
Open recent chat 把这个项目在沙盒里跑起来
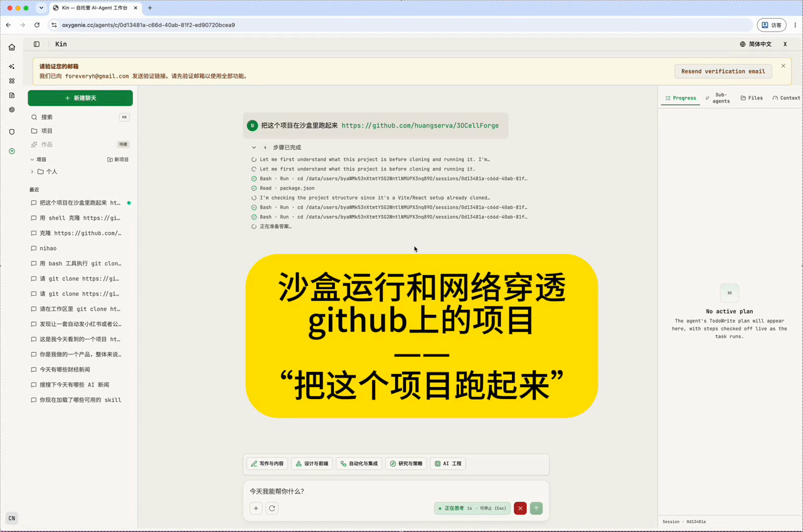coord(80,203)
